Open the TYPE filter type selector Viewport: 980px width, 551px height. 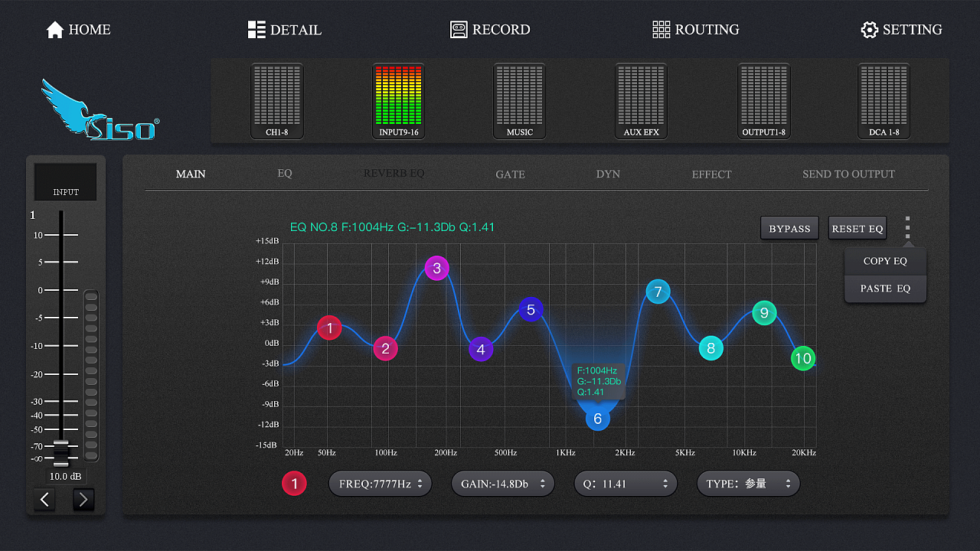point(748,484)
